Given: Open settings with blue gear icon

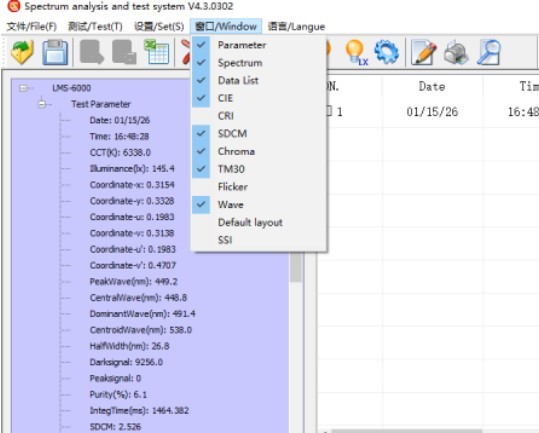Looking at the screenshot, I should (387, 52).
